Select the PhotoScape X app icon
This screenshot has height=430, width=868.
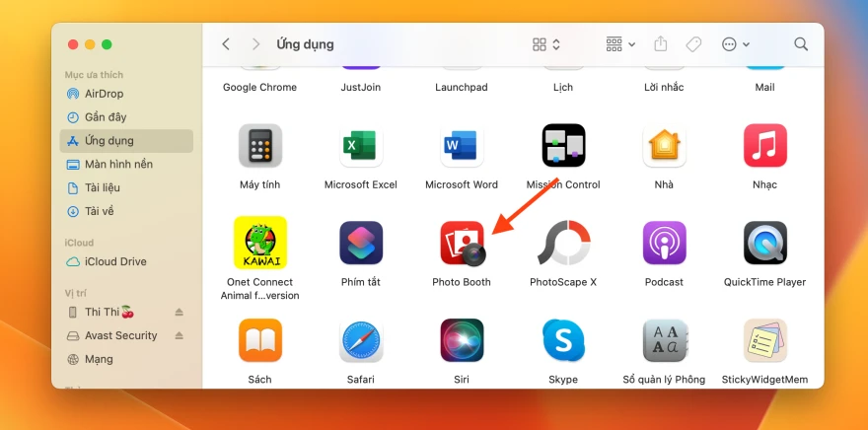coord(563,244)
